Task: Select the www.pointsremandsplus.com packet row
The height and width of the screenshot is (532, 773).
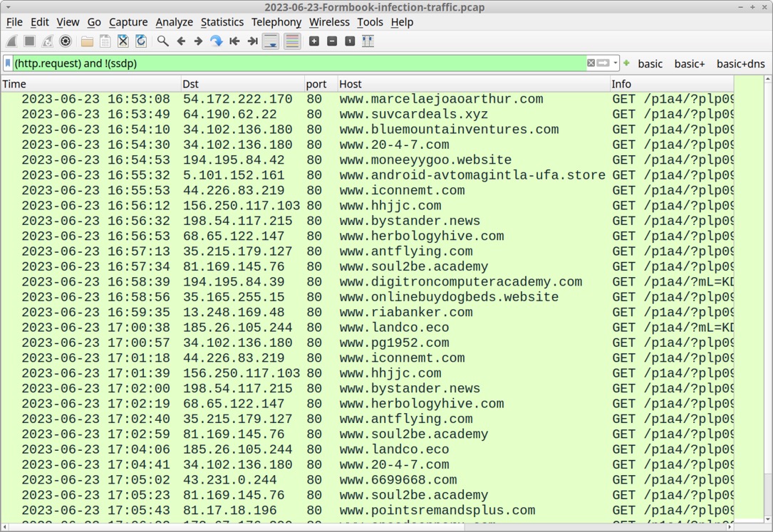Action: point(368,511)
